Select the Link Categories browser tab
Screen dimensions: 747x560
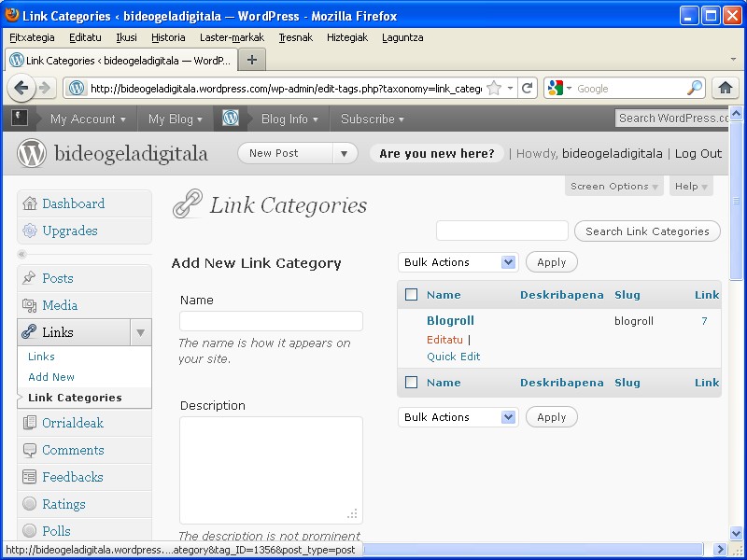click(x=121, y=61)
